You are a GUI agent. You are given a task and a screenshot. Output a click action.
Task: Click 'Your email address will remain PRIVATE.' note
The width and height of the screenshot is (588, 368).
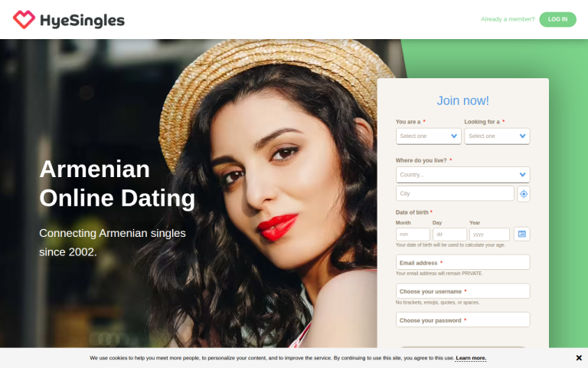[x=439, y=274]
